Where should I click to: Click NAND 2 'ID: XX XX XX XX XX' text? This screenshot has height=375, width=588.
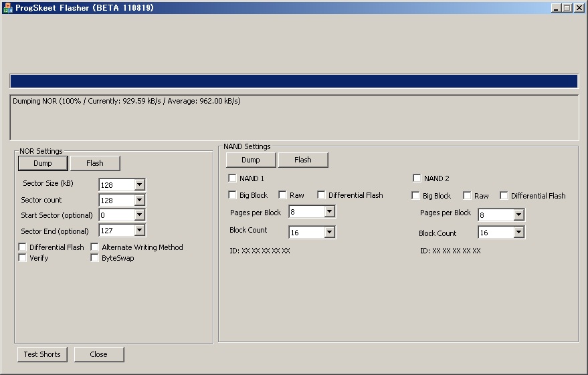click(x=450, y=251)
